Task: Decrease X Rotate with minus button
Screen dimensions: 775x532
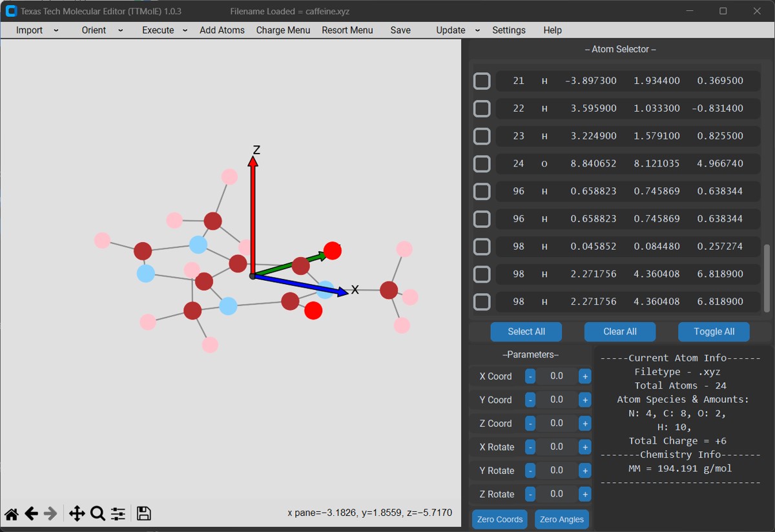Action: [x=530, y=447]
